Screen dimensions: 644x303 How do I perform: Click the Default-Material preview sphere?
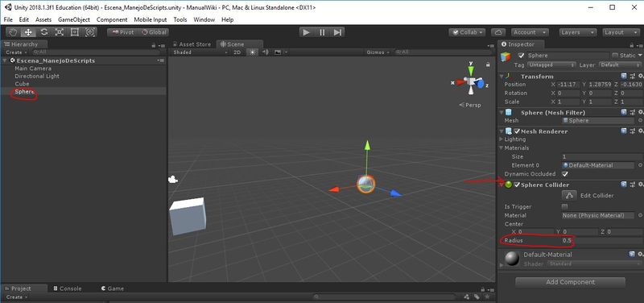(x=512, y=259)
